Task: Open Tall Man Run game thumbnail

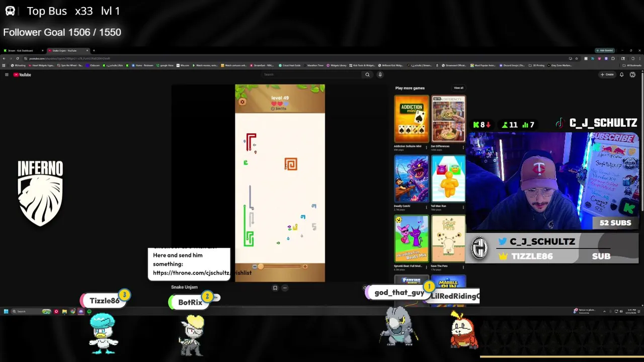Action: pos(448,179)
